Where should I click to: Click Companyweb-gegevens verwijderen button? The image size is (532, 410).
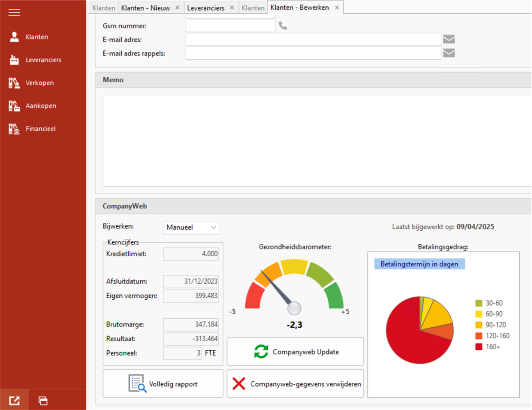pyautogui.click(x=295, y=384)
